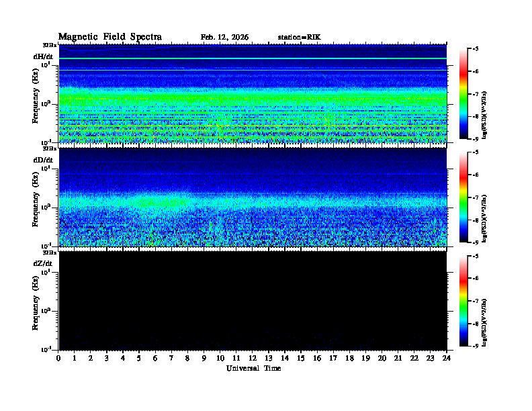Image resolution: width=532 pixels, height=411 pixels.
Task: Click hour tick label 16 on the time axis
Action: click(x=317, y=359)
